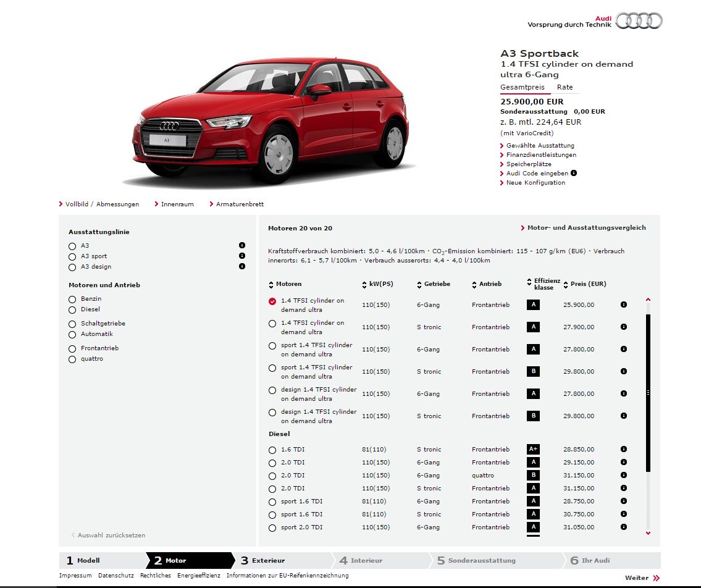701x588 pixels.
Task: Click the green A+ efficiency badge
Action: point(532,449)
